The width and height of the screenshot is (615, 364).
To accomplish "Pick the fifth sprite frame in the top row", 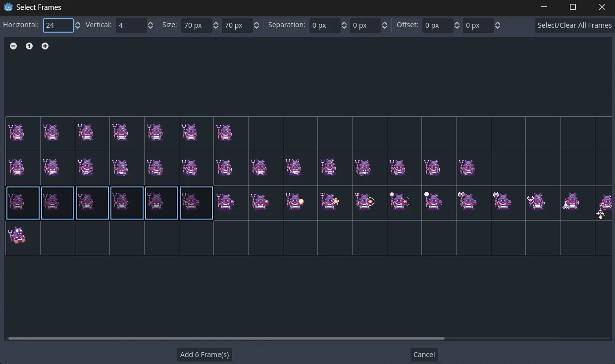I will 162,134.
